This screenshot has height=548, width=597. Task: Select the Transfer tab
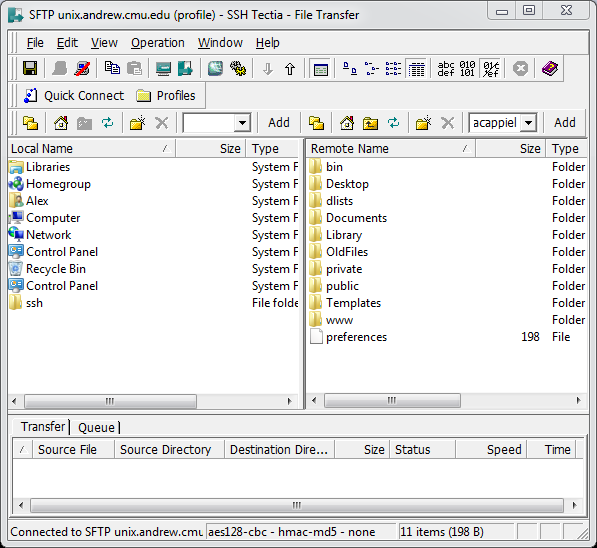pyautogui.click(x=42, y=427)
